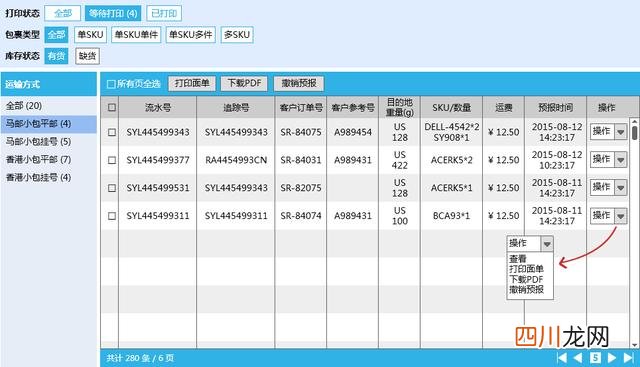Jump to the last page
The height and width of the screenshot is (367, 640).
[x=629, y=358]
